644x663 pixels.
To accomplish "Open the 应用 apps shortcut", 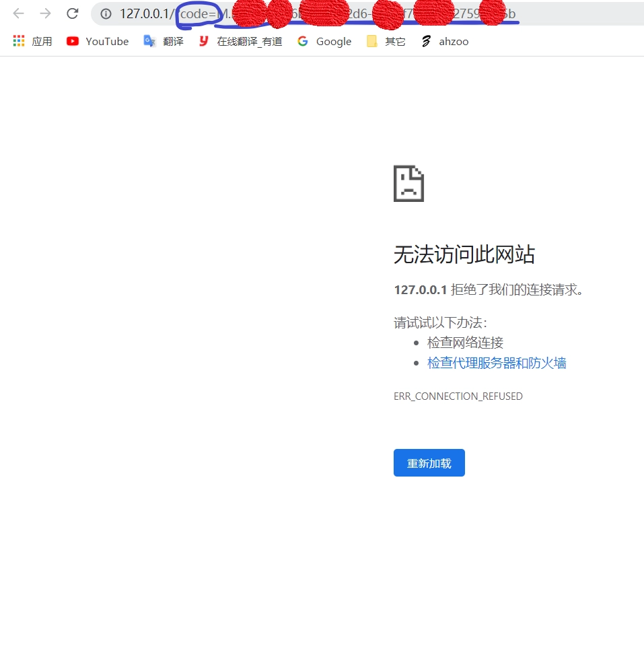I will tap(32, 41).
